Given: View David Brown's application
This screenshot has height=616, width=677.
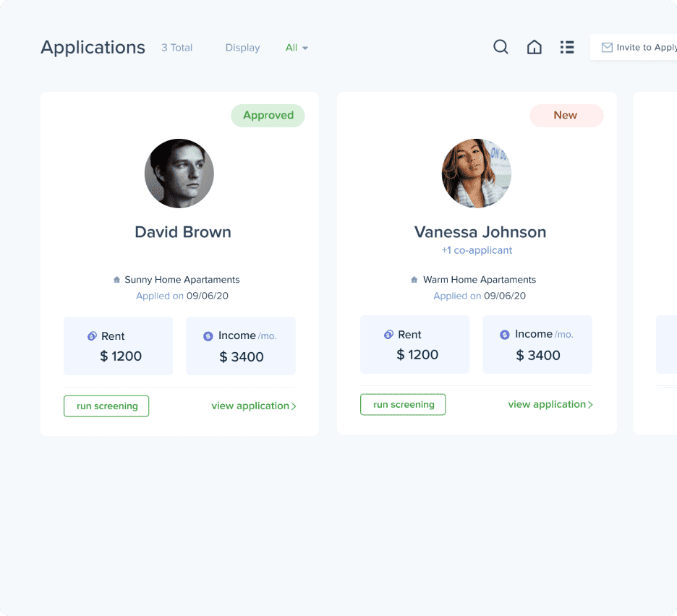Looking at the screenshot, I should (253, 406).
